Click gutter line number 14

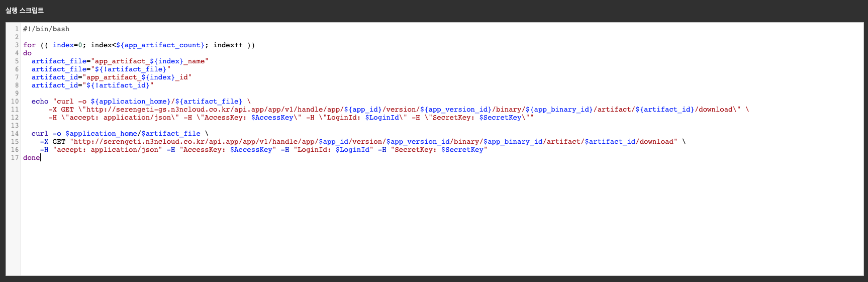tap(15, 134)
